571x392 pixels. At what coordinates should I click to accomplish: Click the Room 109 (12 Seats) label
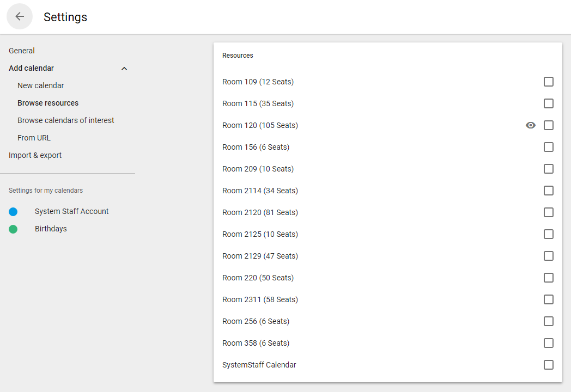[x=258, y=82]
